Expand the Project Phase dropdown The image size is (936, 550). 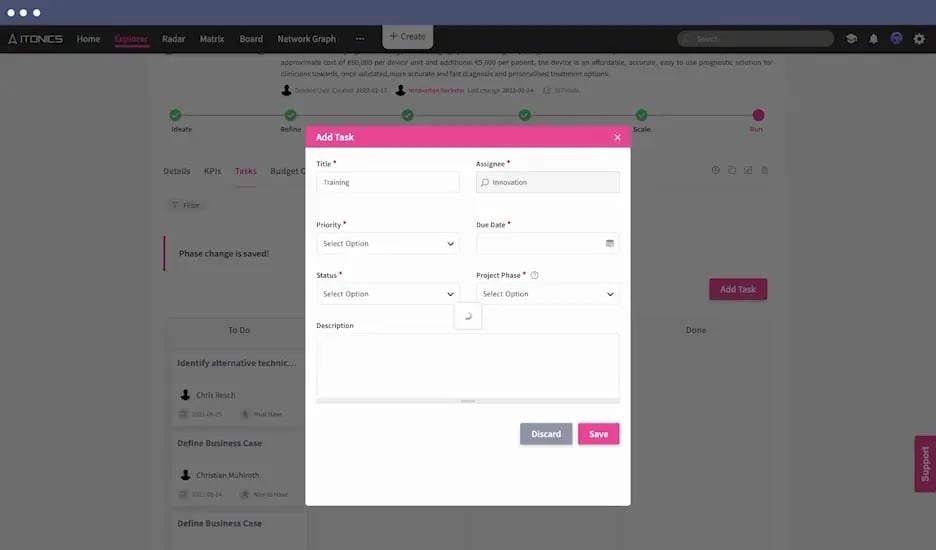(547, 294)
